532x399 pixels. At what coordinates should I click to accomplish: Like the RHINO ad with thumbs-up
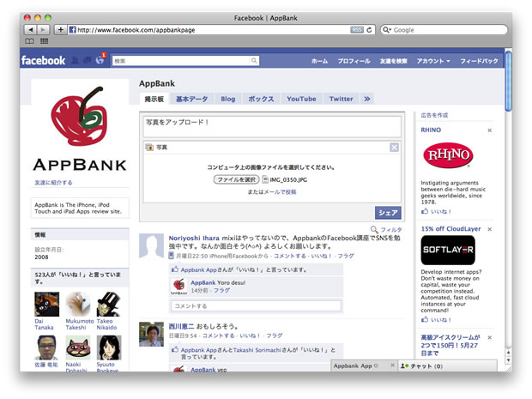[425, 211]
